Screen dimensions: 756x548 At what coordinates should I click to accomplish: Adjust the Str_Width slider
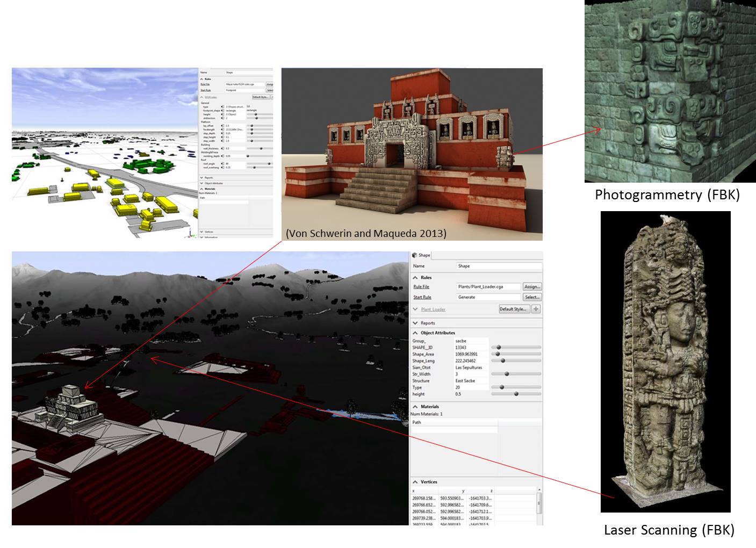(x=516, y=374)
